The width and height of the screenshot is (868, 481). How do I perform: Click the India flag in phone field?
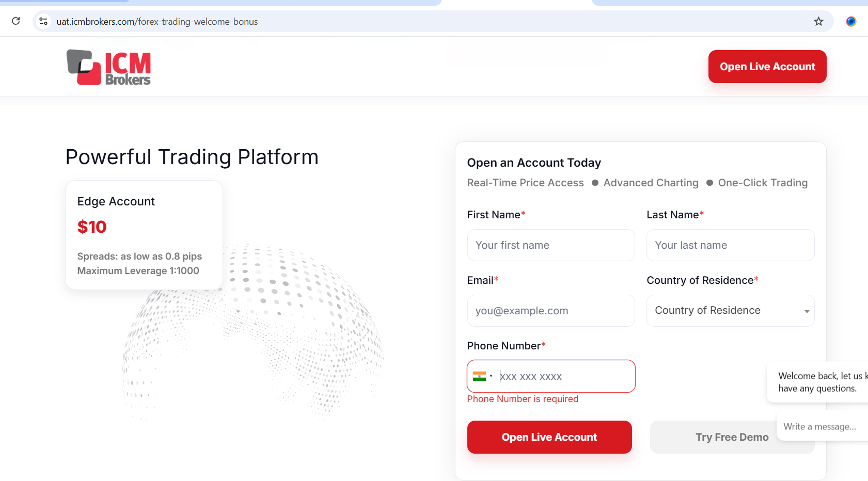tap(479, 376)
